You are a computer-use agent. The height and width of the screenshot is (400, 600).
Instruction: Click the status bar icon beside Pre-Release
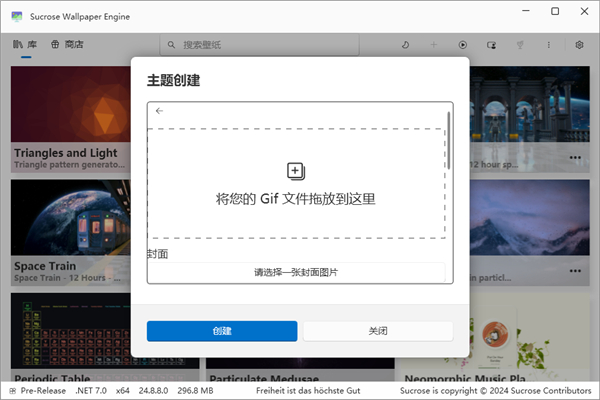[13, 391]
